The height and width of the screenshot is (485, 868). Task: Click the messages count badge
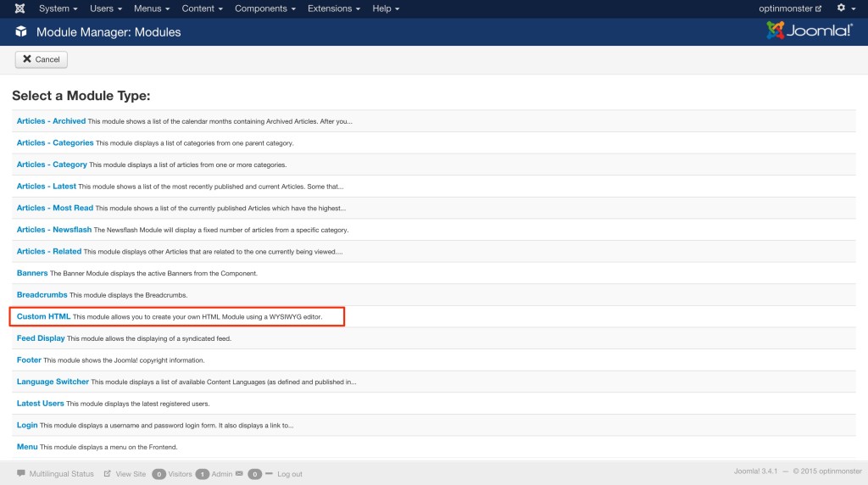coord(254,474)
